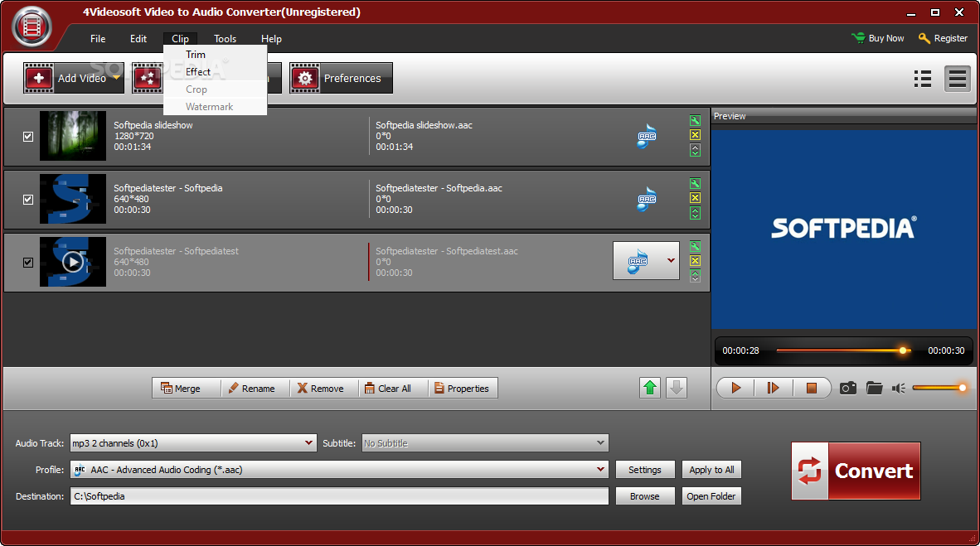Image resolution: width=980 pixels, height=546 pixels.
Task: Move selected file up with green arrow
Action: pos(650,388)
